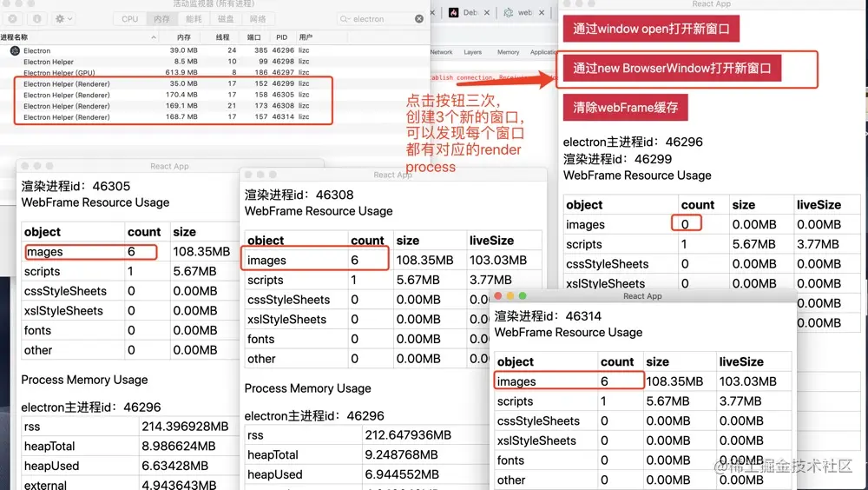Screen dimensions: 868x490
Task: Click the 清除webFrame缓存 button
Action: [626, 108]
